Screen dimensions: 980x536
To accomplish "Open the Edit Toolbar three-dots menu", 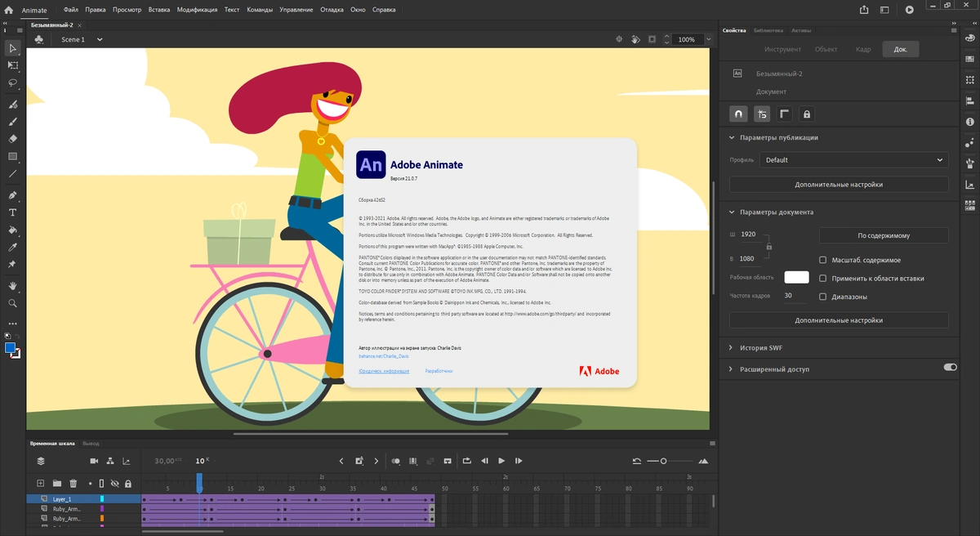I will click(12, 324).
